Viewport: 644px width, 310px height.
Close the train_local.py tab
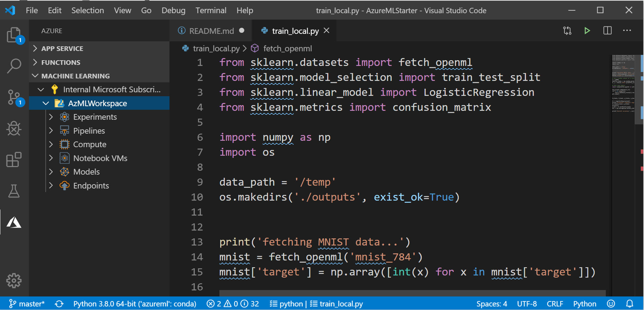pyautogui.click(x=326, y=31)
